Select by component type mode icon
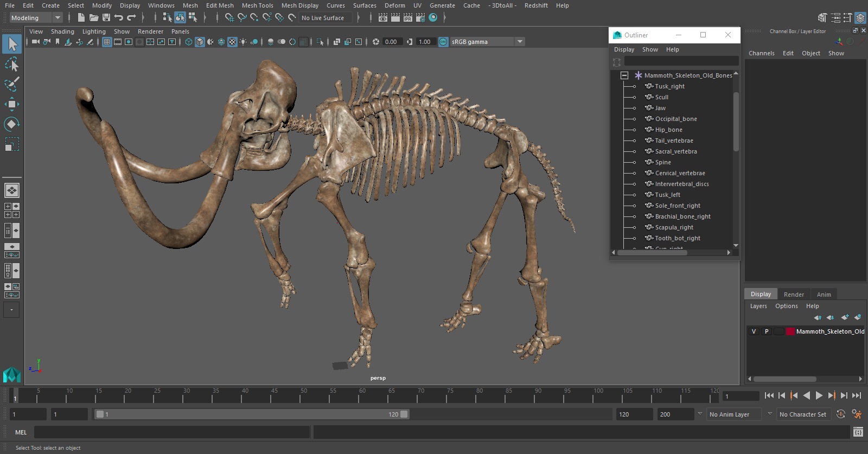The image size is (868, 454). 193,18
